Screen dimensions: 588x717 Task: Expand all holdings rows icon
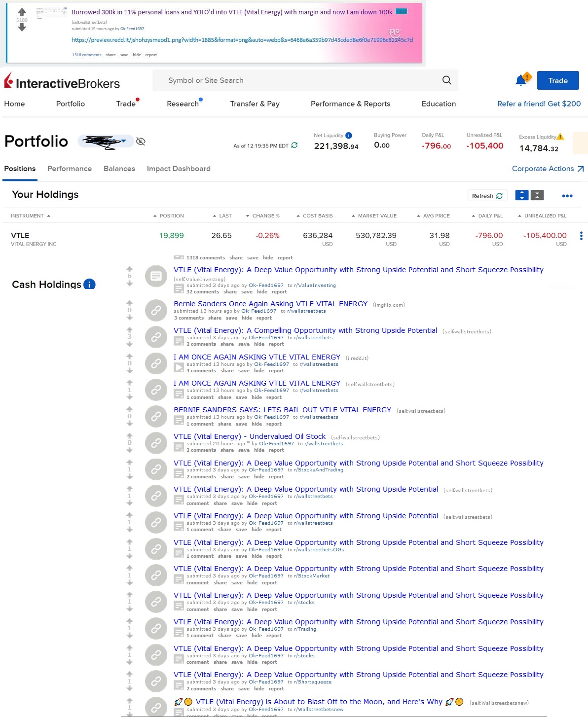coord(522,195)
